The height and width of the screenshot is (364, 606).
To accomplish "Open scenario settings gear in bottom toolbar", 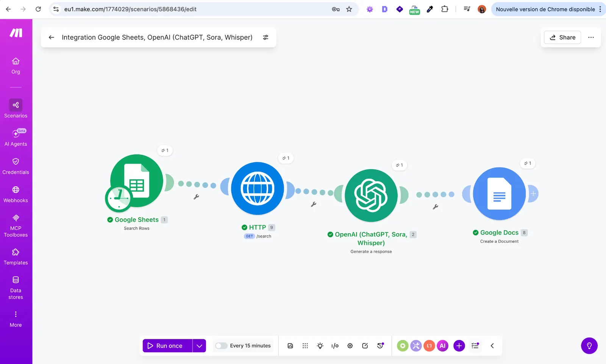I will (350, 346).
